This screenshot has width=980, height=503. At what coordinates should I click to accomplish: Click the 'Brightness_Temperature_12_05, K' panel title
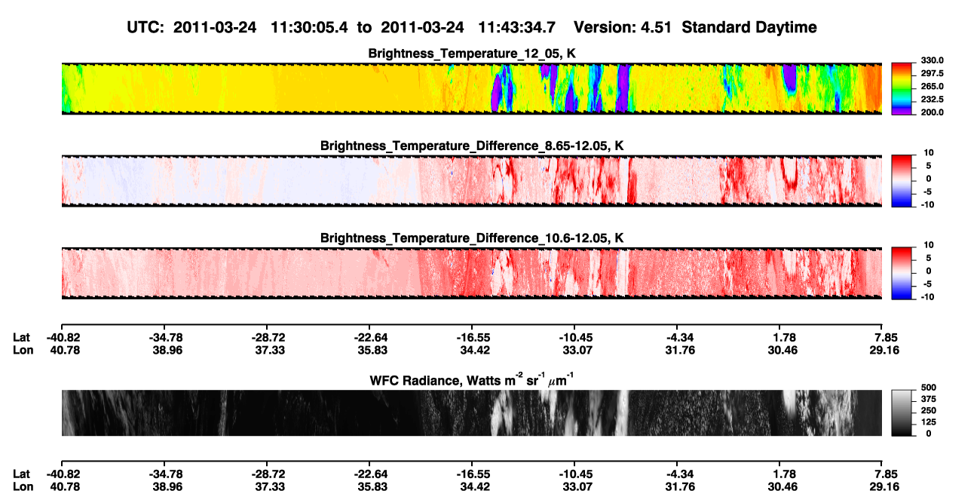pyautogui.click(x=472, y=54)
